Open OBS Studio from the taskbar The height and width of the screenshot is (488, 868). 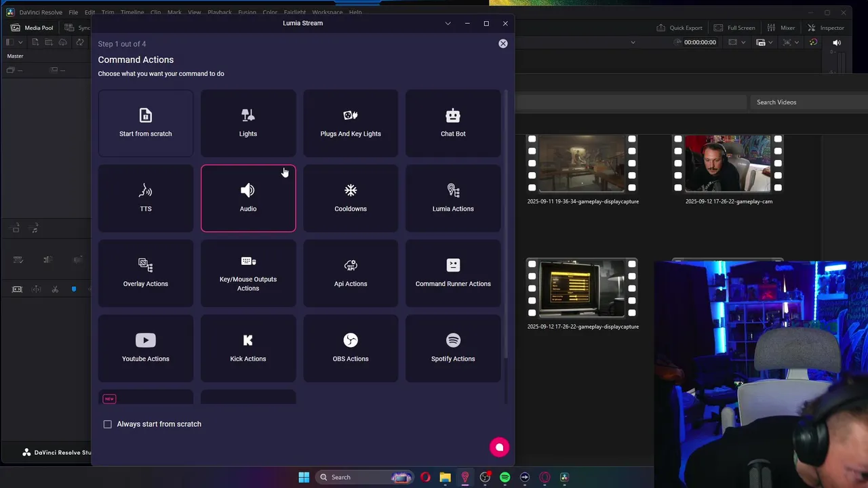pyautogui.click(x=485, y=477)
